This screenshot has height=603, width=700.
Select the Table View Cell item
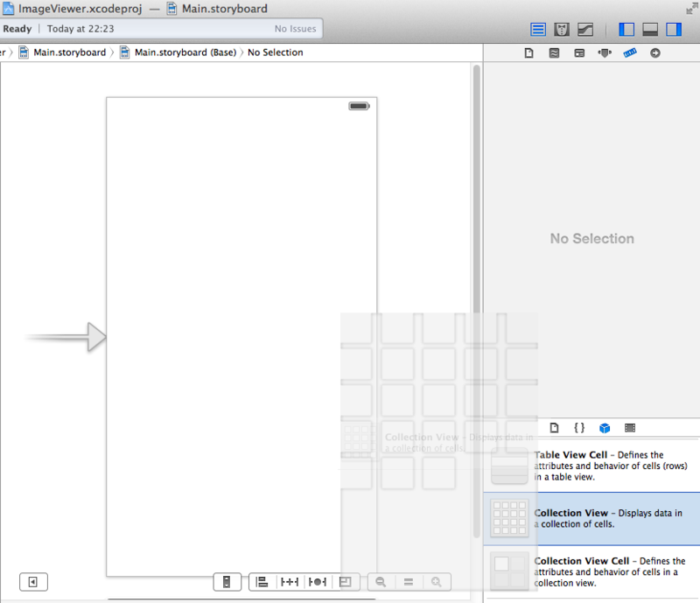(591, 466)
